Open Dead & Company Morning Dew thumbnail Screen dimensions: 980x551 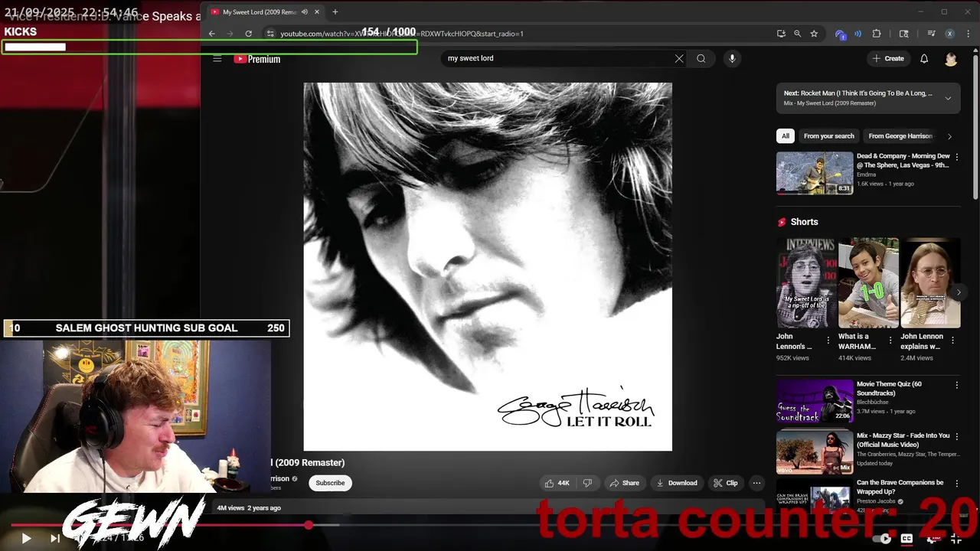[x=815, y=173]
